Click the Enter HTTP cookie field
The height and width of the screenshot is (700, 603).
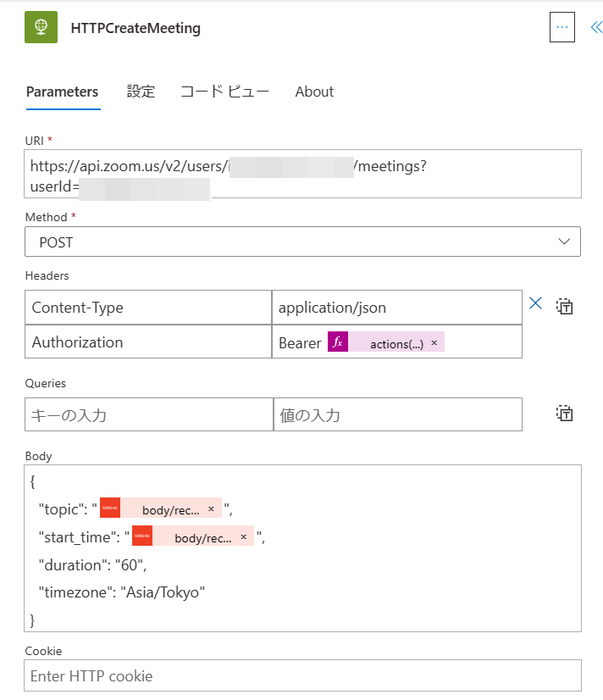[302, 675]
